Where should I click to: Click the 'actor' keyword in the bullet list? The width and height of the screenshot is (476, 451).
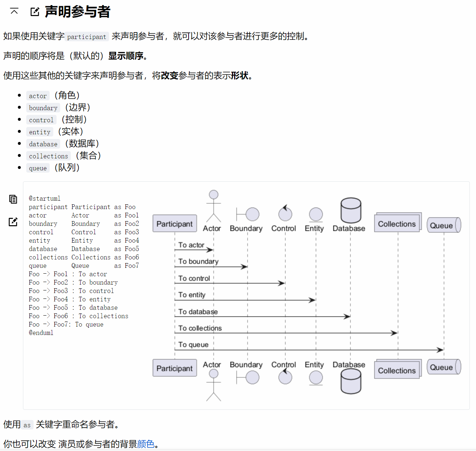tap(38, 96)
